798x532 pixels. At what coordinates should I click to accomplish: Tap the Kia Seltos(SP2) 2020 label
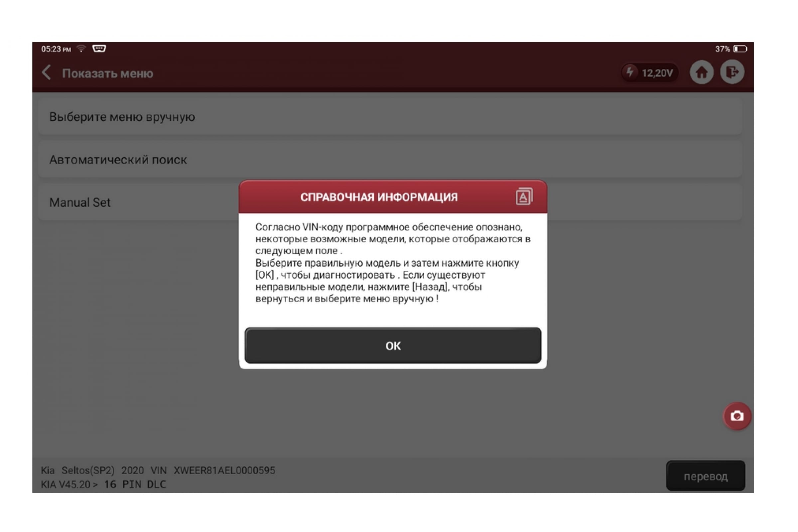pos(92,470)
